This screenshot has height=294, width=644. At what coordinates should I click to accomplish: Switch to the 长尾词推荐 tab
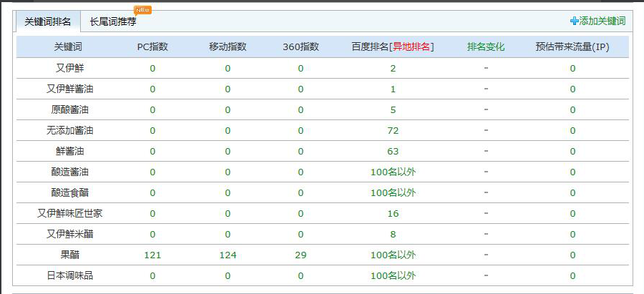[113, 21]
